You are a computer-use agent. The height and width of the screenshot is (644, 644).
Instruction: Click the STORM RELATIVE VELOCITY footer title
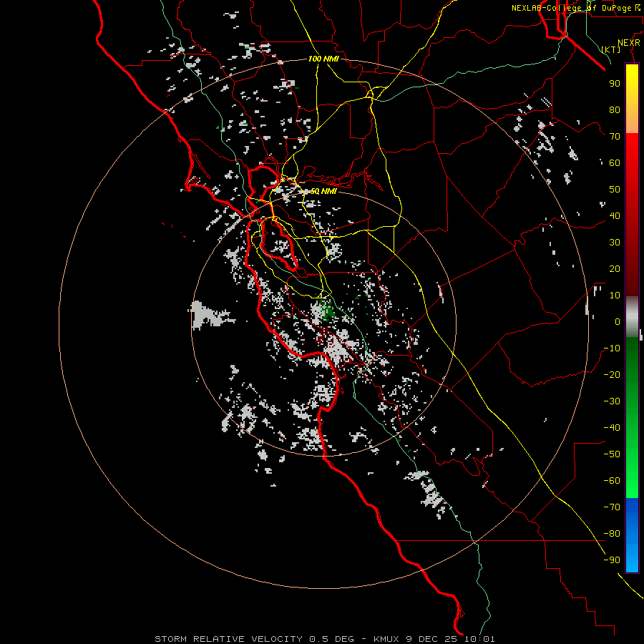[229, 639]
